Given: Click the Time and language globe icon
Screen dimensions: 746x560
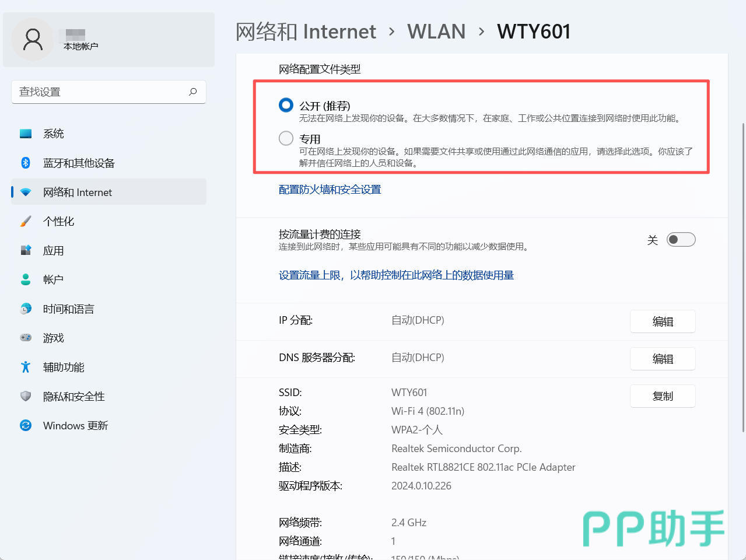Looking at the screenshot, I should [26, 309].
